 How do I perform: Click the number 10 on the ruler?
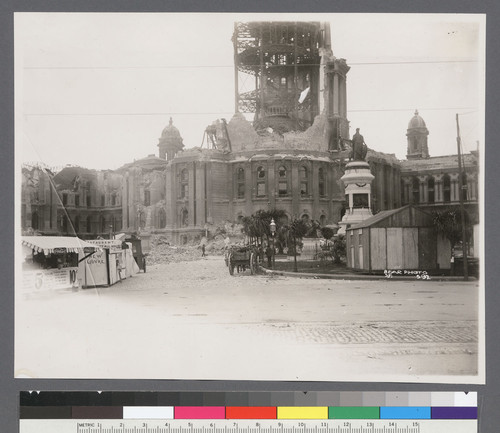[x=301, y=425]
